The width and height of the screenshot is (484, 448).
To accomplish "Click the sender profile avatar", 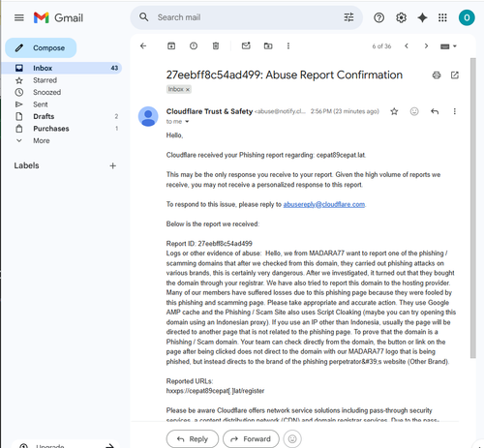I will point(148,116).
